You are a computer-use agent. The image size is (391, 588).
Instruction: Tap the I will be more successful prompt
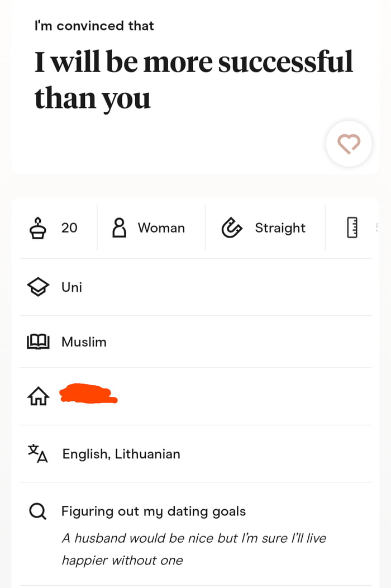[x=193, y=78]
